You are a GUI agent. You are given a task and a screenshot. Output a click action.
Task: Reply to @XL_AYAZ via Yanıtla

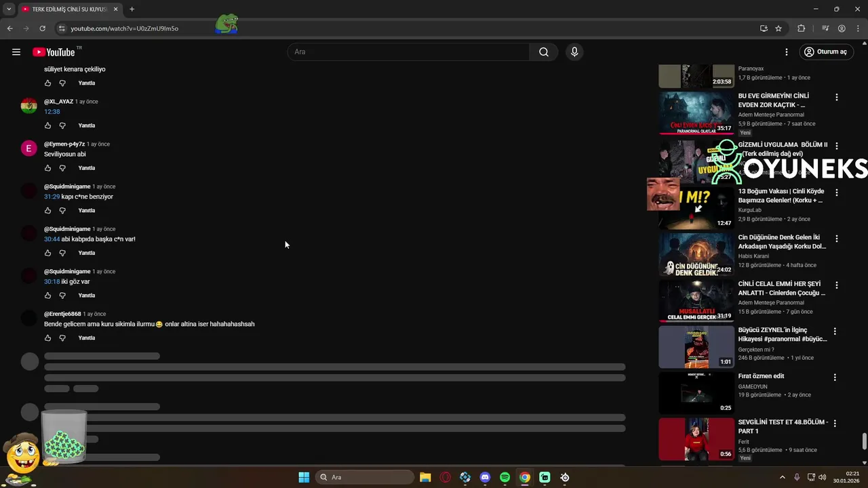[87, 125]
